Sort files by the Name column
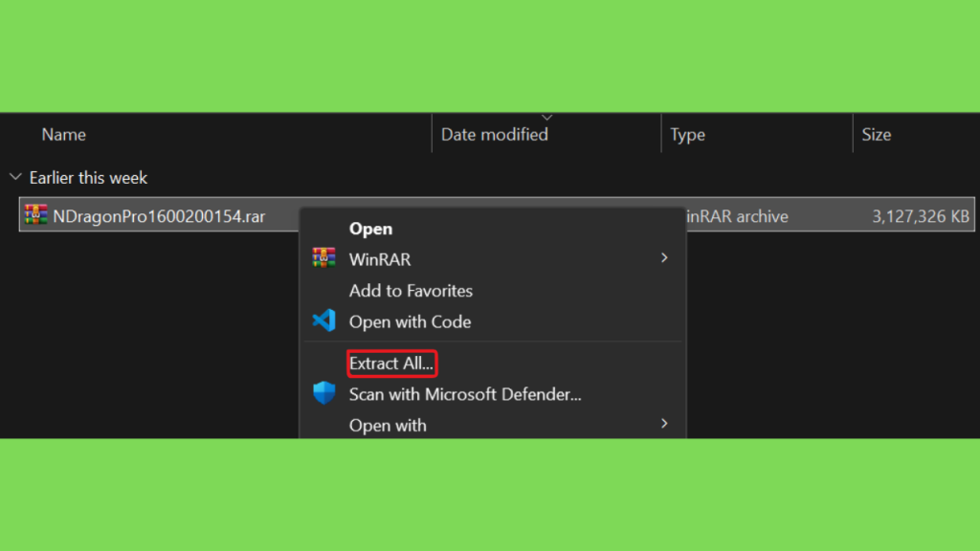980x551 pixels. (63, 134)
